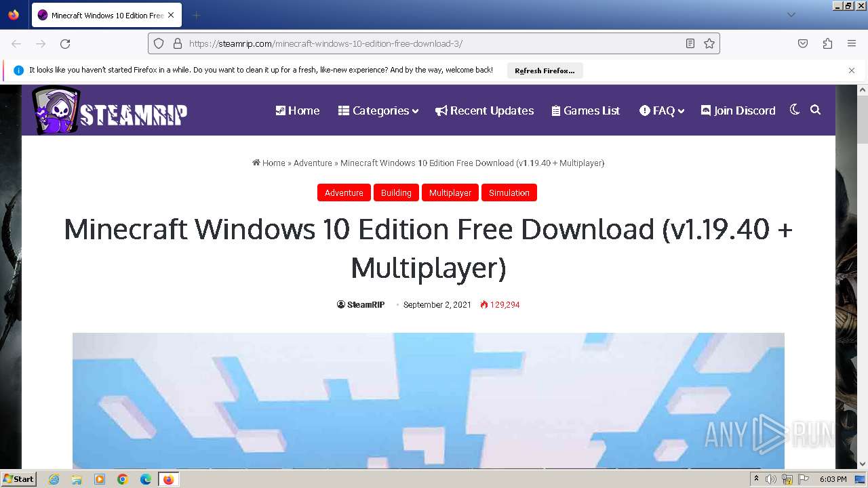
Task: Click the September 2, 2021 date
Action: point(437,305)
